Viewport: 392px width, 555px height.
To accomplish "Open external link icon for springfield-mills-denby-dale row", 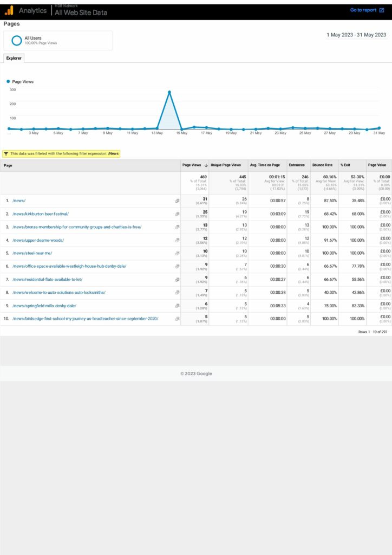I will pyautogui.click(x=177, y=306).
